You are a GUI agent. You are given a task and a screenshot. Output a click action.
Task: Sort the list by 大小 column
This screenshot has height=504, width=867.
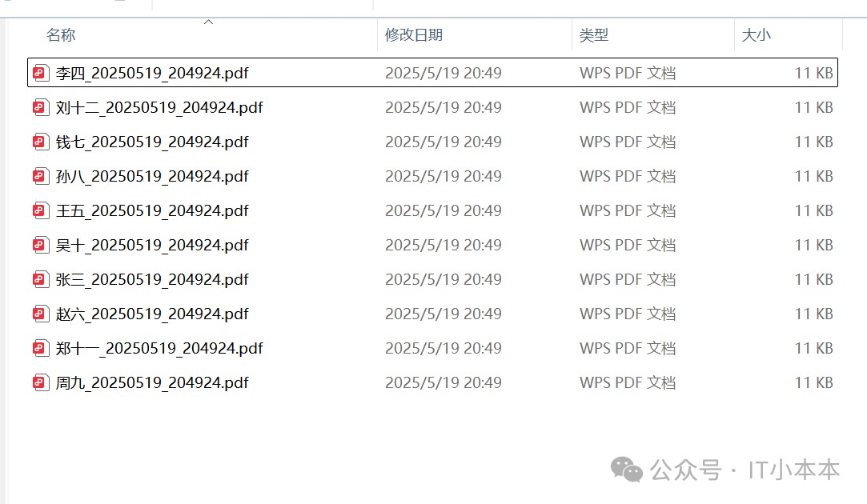pos(756,35)
